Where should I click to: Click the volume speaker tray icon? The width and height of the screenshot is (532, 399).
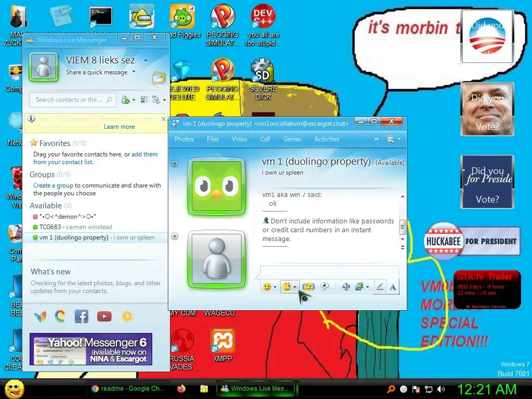coord(441,389)
